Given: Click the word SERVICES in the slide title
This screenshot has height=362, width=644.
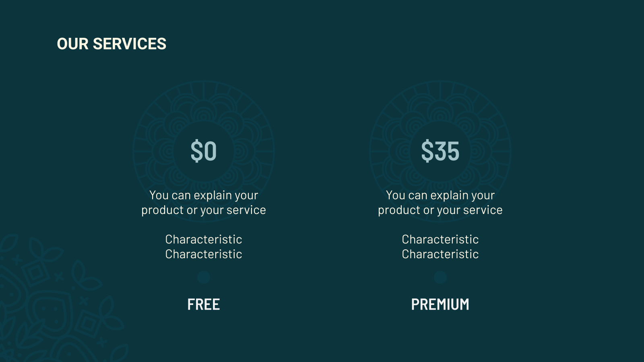Looking at the screenshot, I should point(129,44).
